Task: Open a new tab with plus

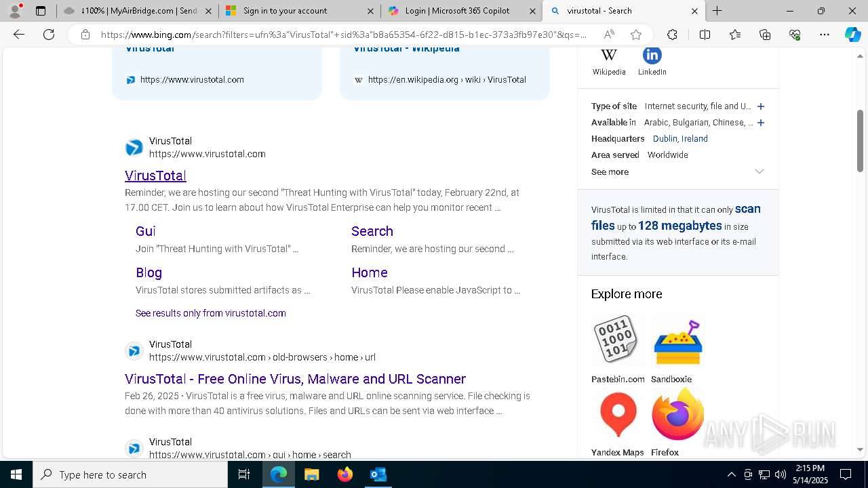Action: (717, 11)
